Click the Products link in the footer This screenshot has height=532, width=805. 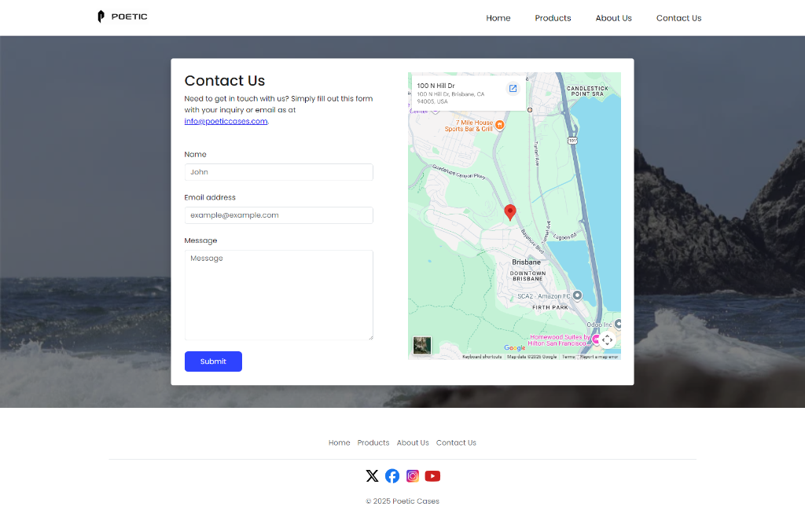(x=373, y=442)
